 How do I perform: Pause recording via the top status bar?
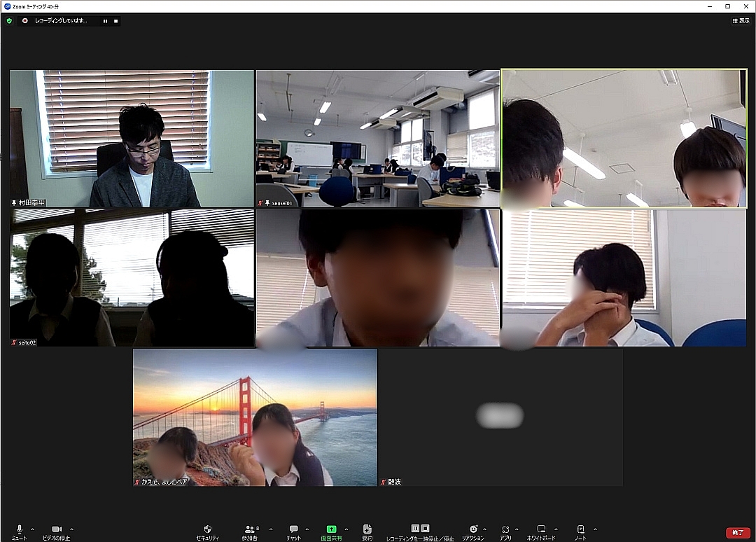click(105, 20)
